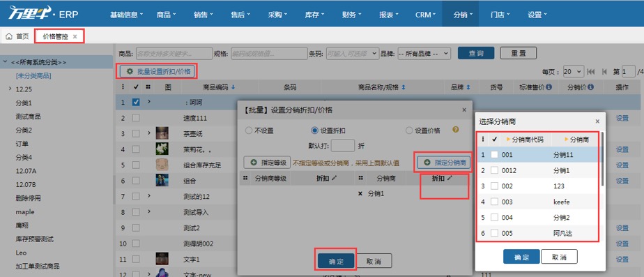Click the 查询 search button
This screenshot has height=277, width=644.
pos(476,54)
